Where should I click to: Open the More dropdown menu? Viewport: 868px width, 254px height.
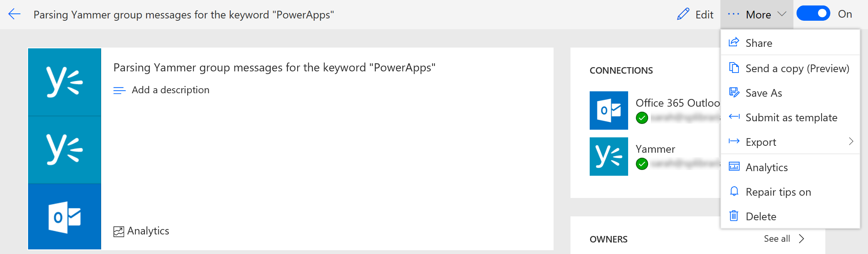pyautogui.click(x=758, y=14)
